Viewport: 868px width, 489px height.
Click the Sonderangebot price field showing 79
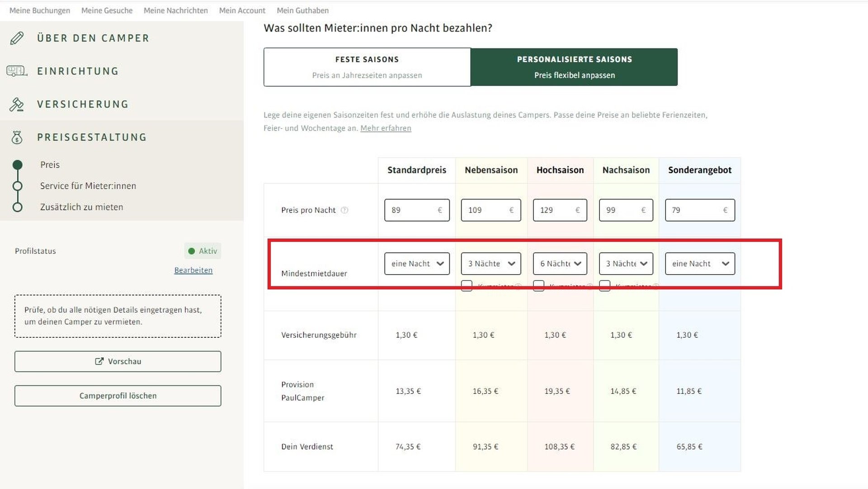point(700,210)
